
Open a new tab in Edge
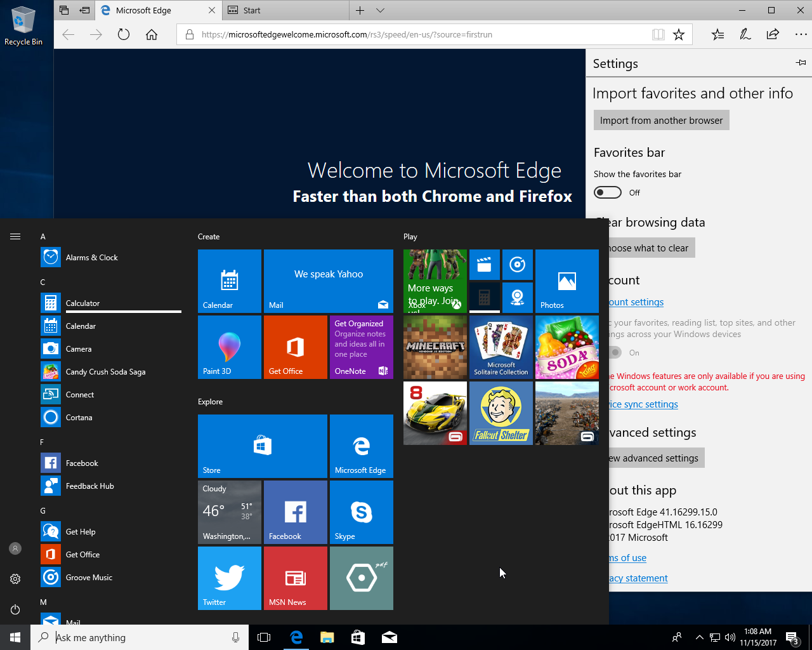tap(360, 10)
